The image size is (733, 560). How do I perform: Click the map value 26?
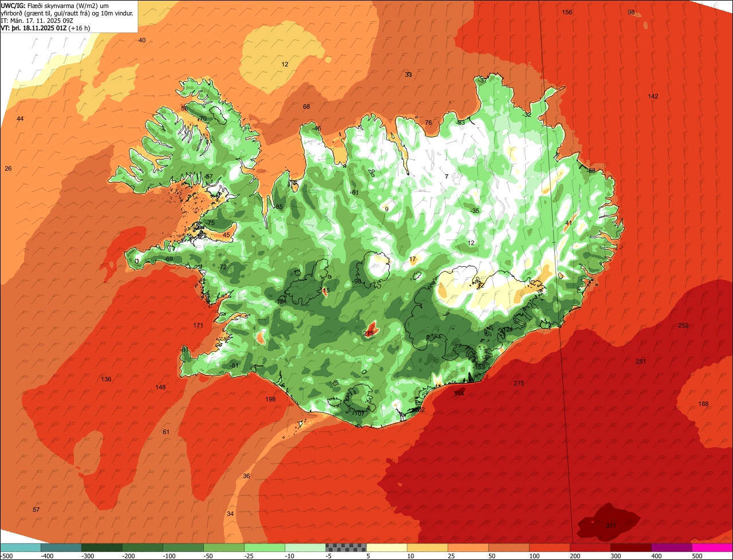(8, 168)
